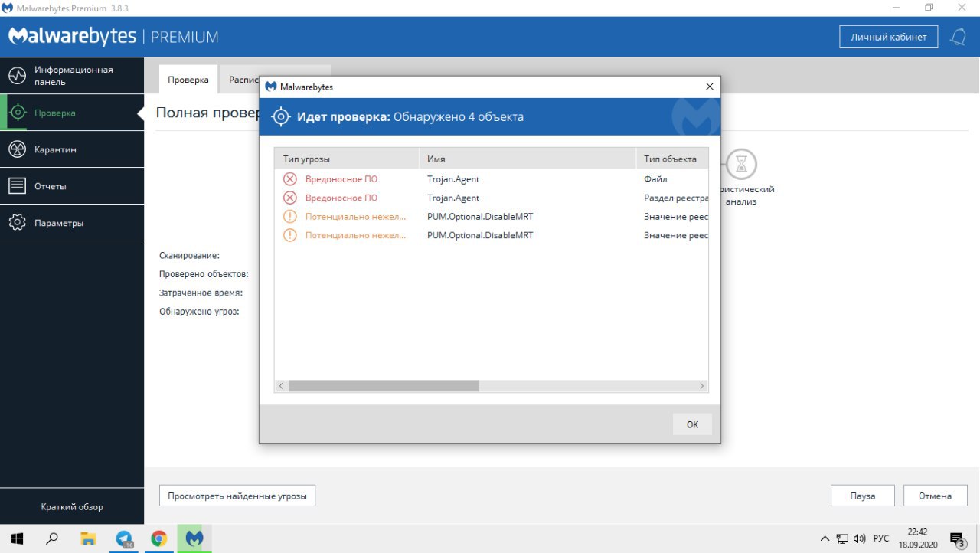Click second PUM.Optional.DisableMRT name

pos(480,235)
